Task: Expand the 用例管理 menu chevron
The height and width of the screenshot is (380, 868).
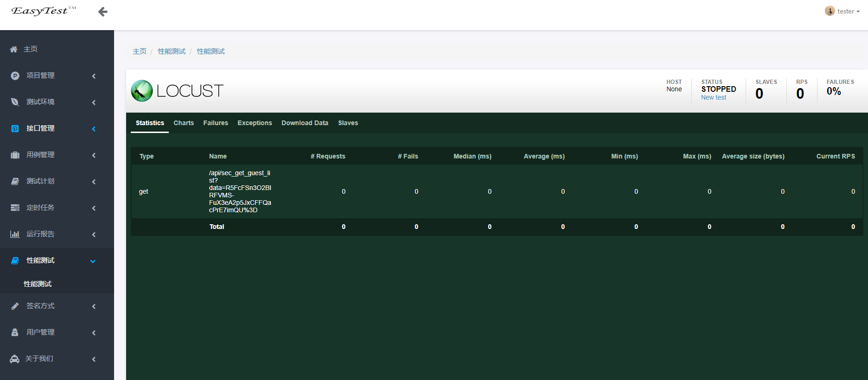Action: pos(94,155)
